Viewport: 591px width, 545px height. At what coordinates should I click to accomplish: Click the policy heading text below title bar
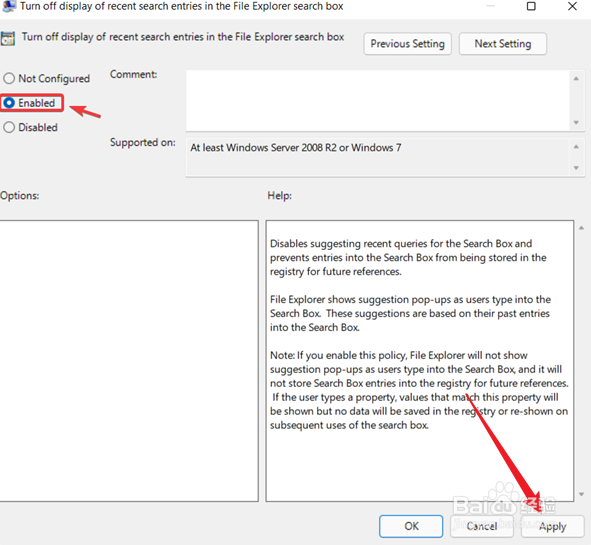coord(183,37)
